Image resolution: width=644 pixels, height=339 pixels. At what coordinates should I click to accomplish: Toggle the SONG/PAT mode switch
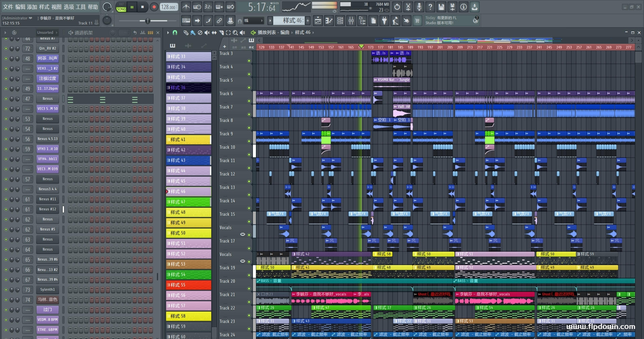(121, 7)
